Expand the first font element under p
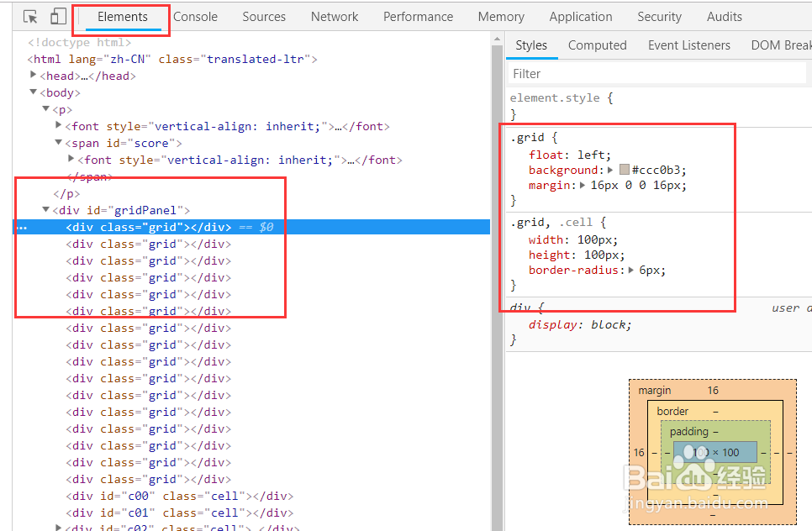 (59, 125)
